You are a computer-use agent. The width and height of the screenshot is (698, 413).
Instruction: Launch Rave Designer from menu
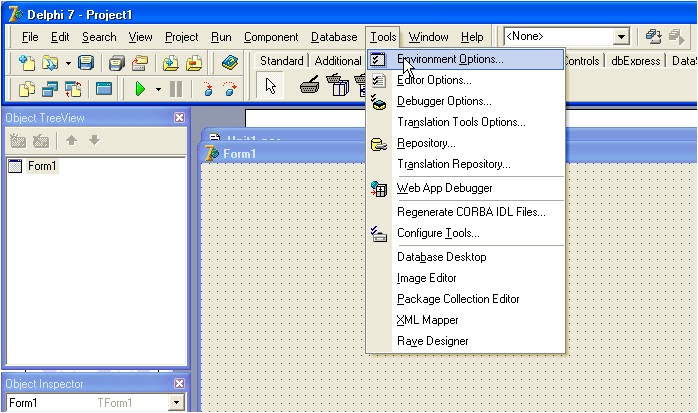click(466, 340)
